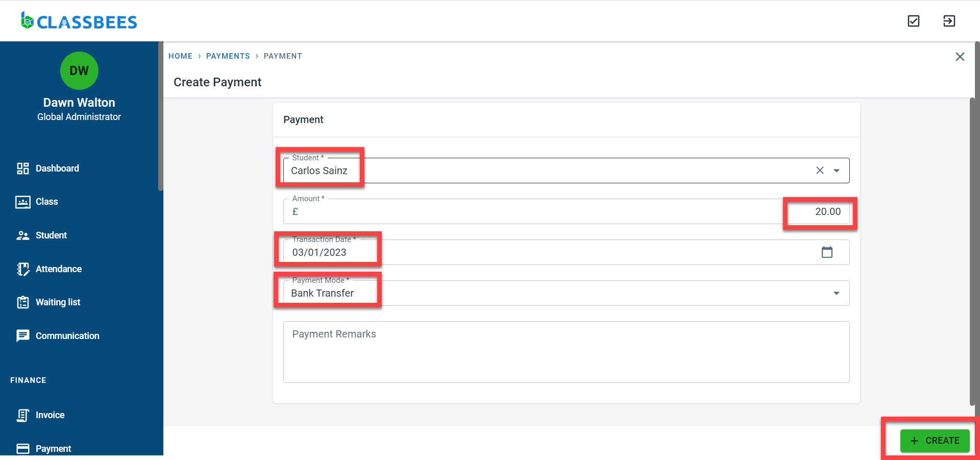This screenshot has width=980, height=460.
Task: Click the Attendance icon in sidebar
Action: [x=22, y=269]
